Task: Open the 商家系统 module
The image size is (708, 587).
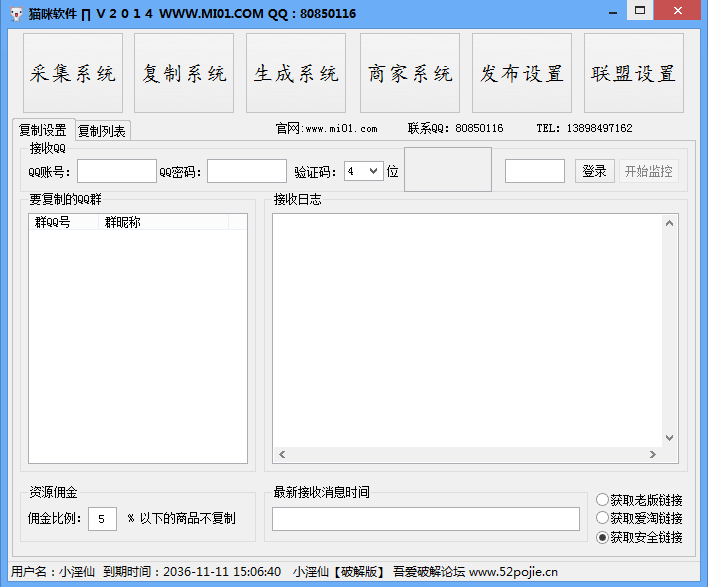Action: pos(410,74)
